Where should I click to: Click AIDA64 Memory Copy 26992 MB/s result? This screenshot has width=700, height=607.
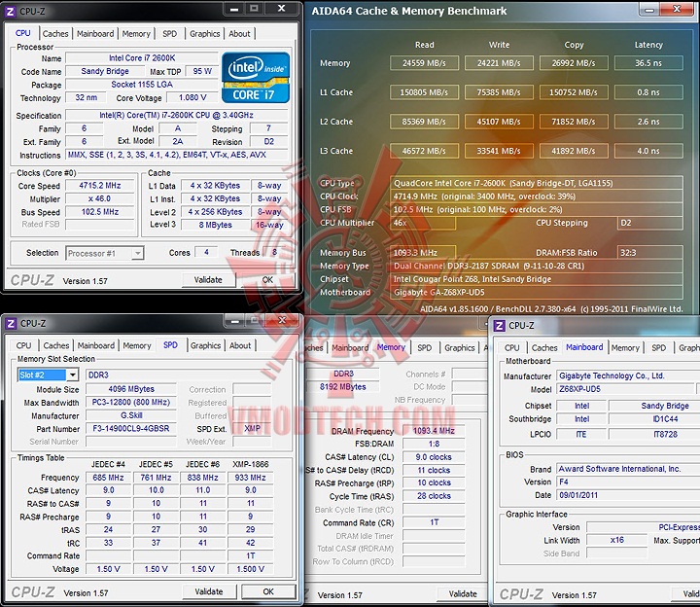(574, 63)
